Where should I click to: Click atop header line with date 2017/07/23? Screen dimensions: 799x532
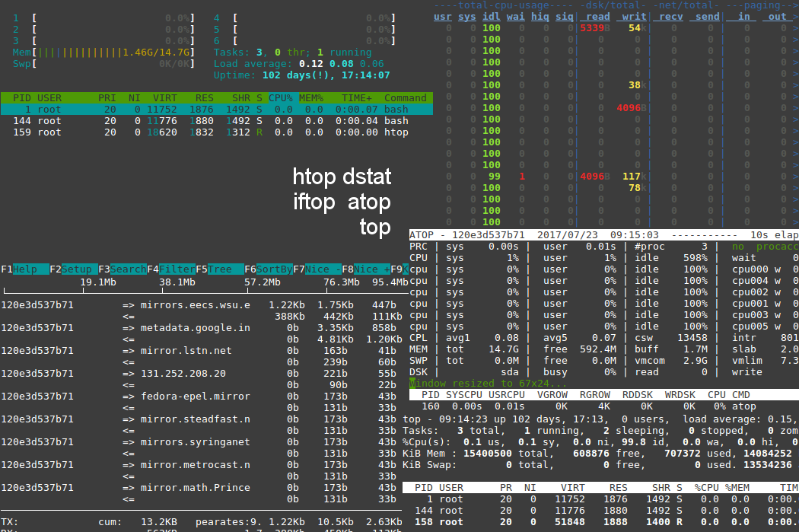click(x=604, y=235)
